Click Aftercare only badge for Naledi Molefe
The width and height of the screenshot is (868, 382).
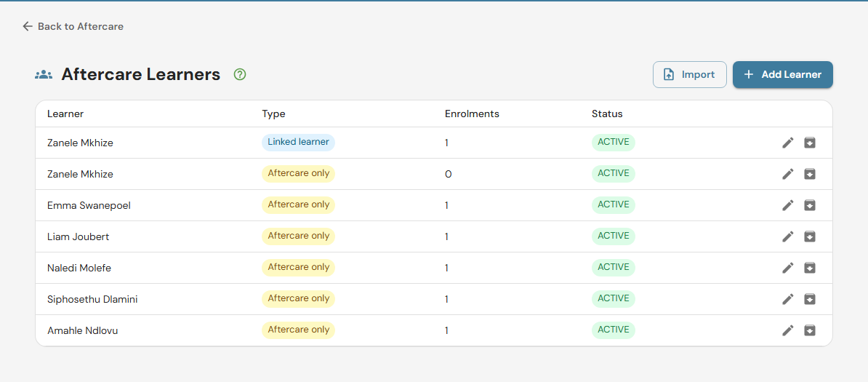point(298,267)
